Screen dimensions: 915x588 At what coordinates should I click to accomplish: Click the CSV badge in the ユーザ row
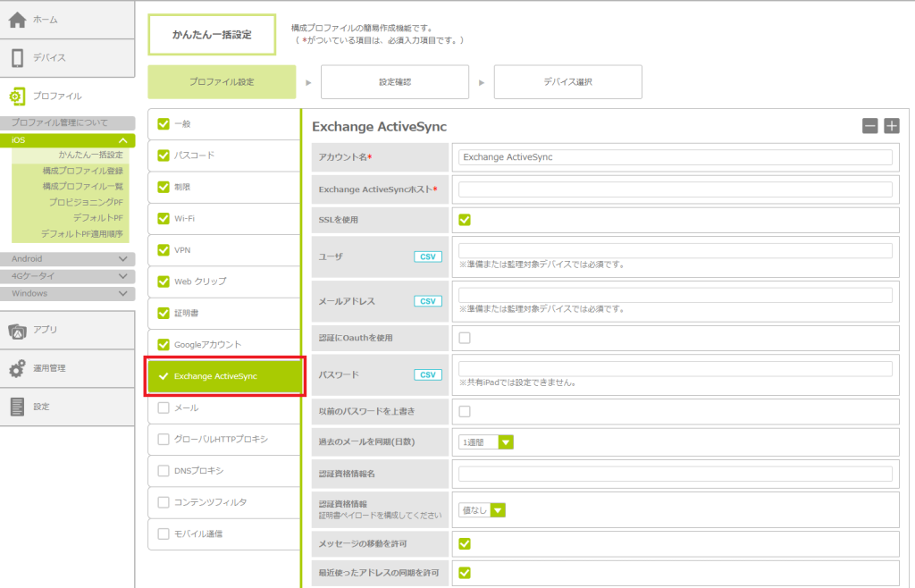click(428, 256)
